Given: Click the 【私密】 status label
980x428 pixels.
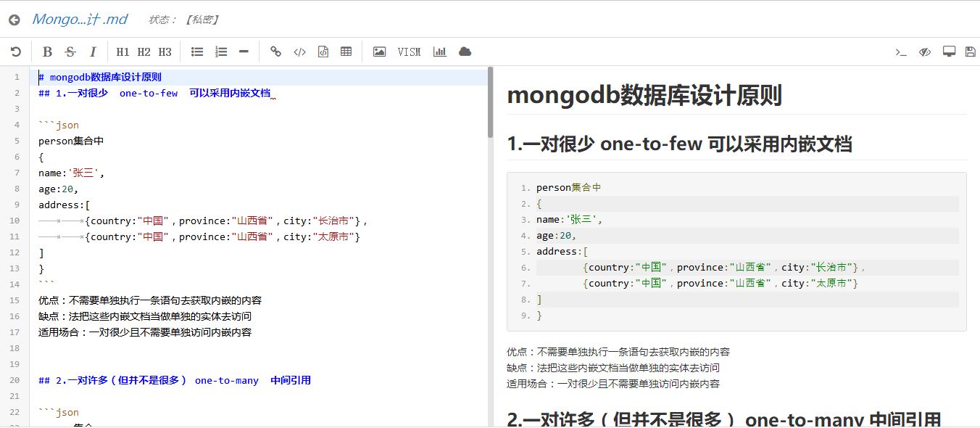Looking at the screenshot, I should coord(202,20).
